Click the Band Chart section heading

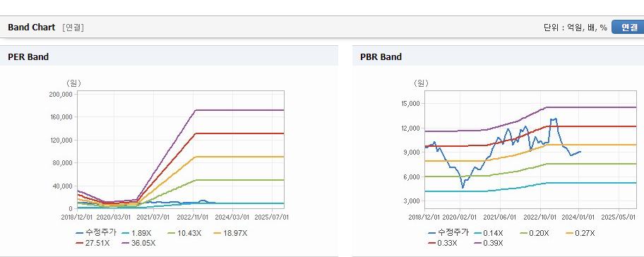point(31,28)
